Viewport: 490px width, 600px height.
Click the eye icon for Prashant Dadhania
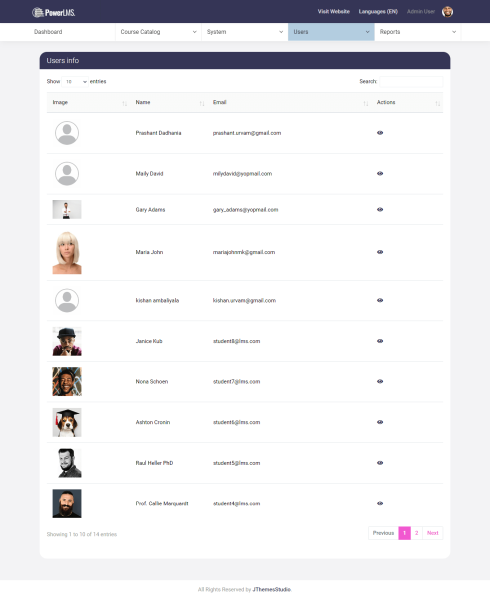(380, 133)
